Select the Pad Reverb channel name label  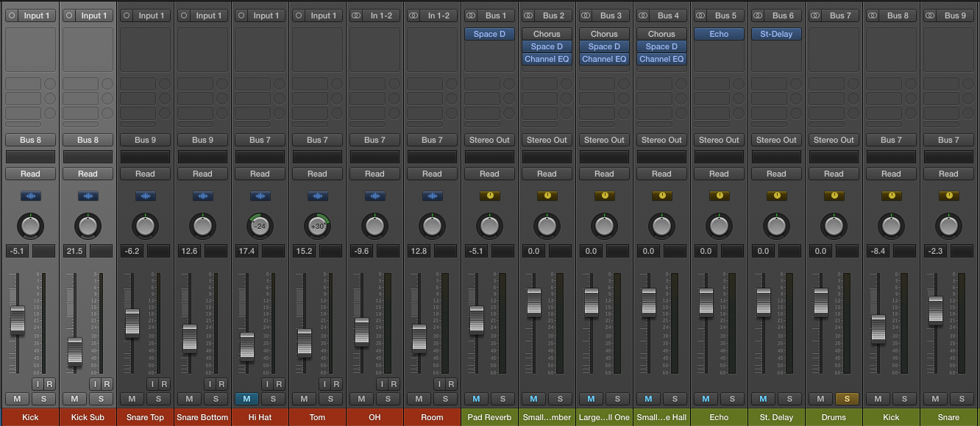(489, 417)
